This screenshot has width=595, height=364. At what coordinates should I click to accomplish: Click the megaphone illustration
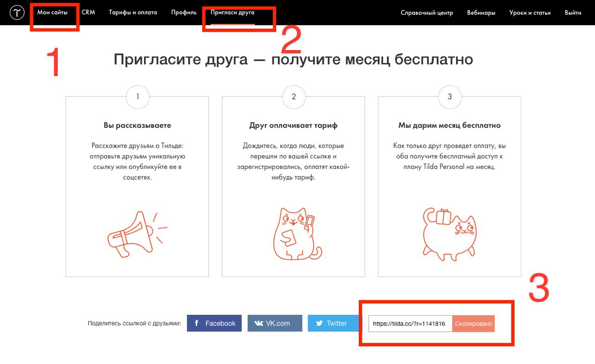(137, 234)
